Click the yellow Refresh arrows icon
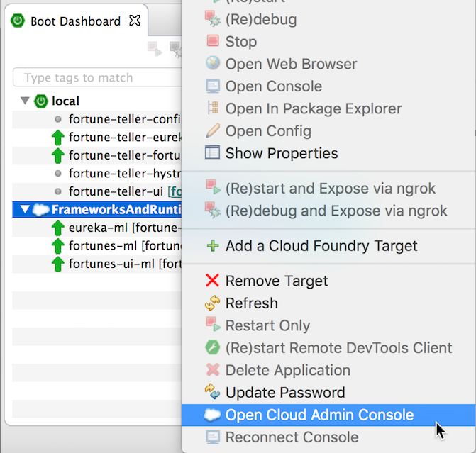The image size is (476, 453). click(213, 303)
